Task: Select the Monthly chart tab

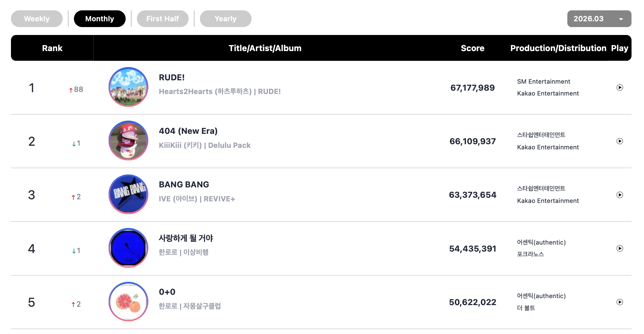Action: click(x=99, y=19)
